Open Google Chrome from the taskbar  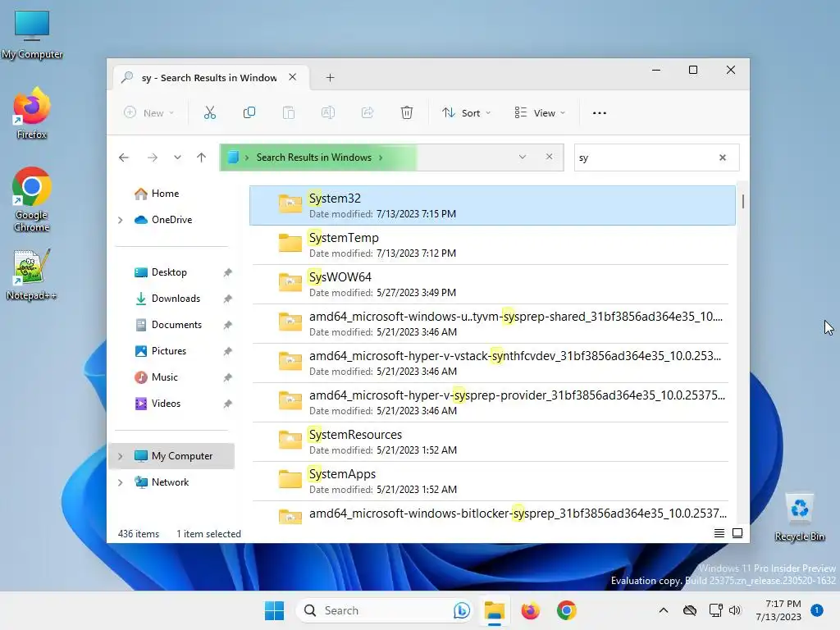coord(566,610)
